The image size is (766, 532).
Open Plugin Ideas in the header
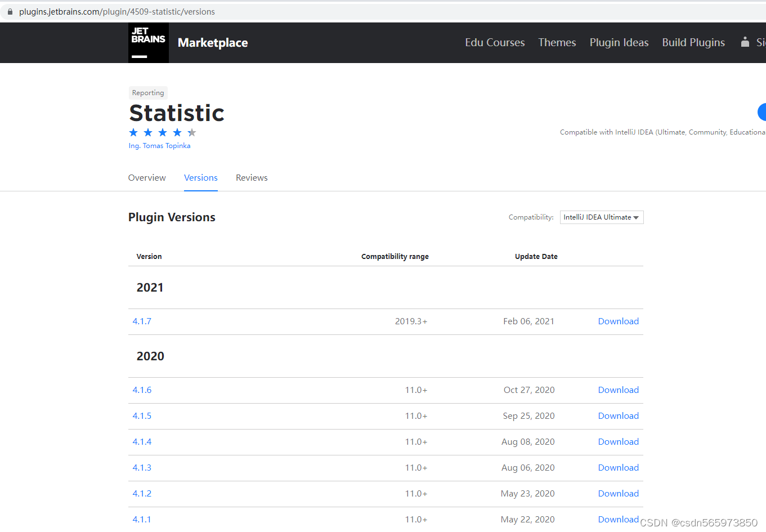619,43
